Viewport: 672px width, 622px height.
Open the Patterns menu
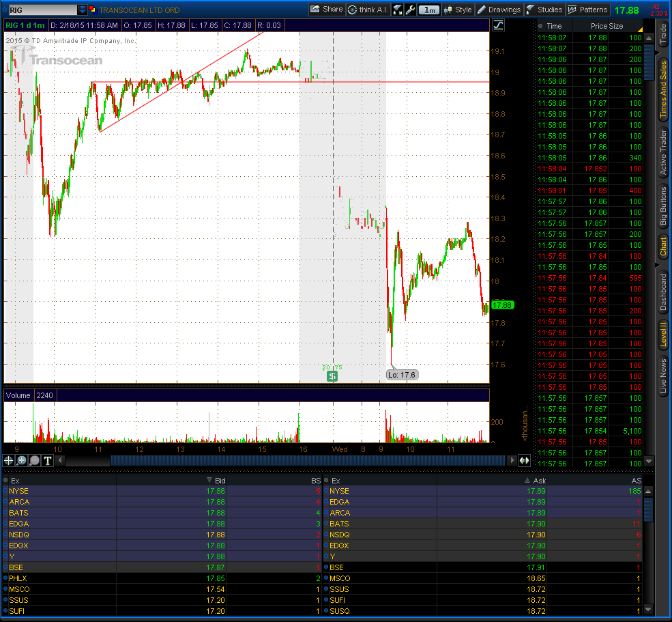click(587, 10)
